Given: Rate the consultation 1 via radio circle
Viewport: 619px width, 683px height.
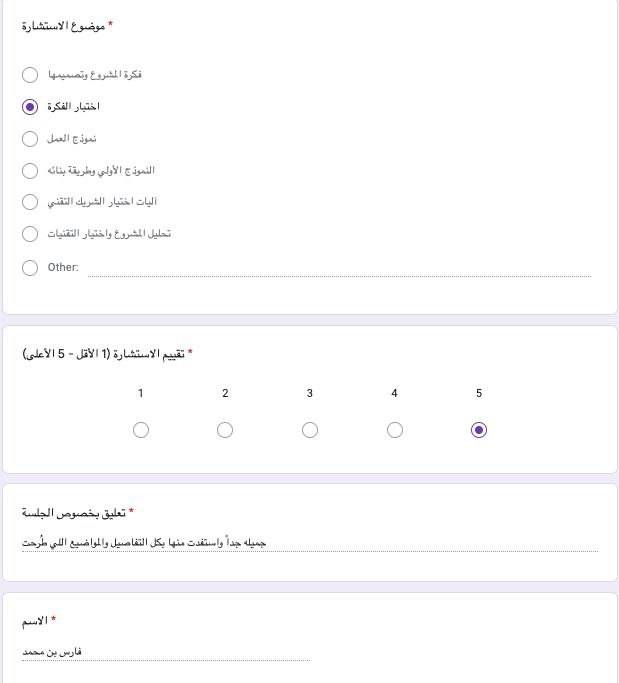Looking at the screenshot, I should point(141,430).
